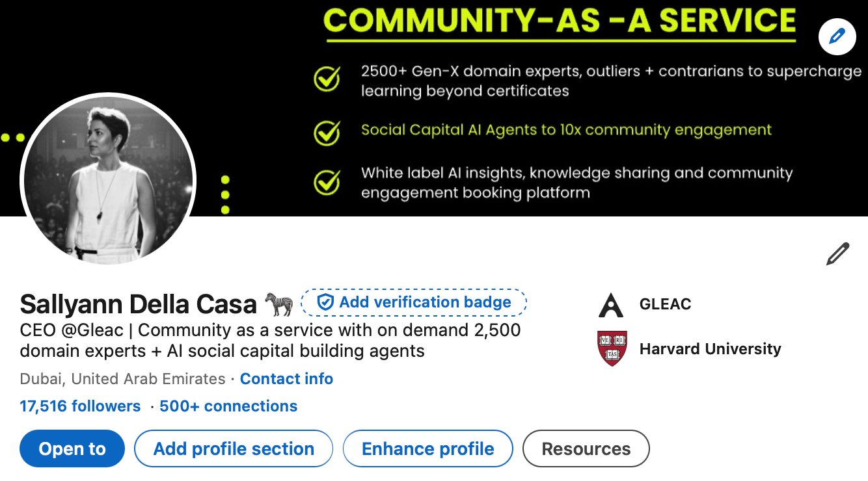Click the zebra emoji next to name

[278, 304]
